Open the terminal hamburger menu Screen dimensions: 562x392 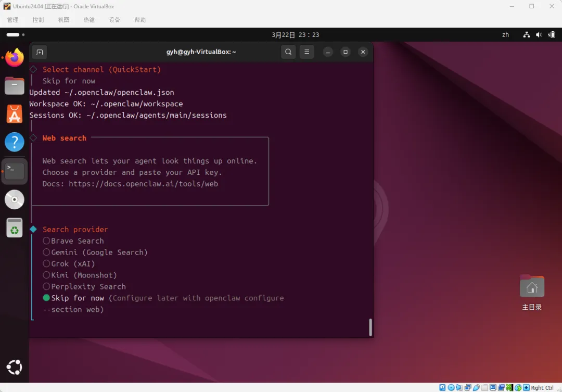[307, 52]
